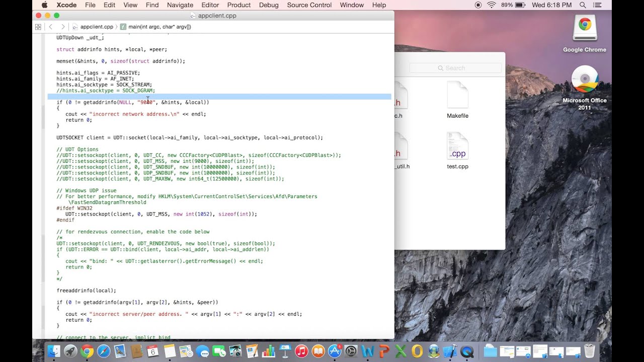This screenshot has width=644, height=362.
Task: Open the Source Control menu
Action: 309,5
